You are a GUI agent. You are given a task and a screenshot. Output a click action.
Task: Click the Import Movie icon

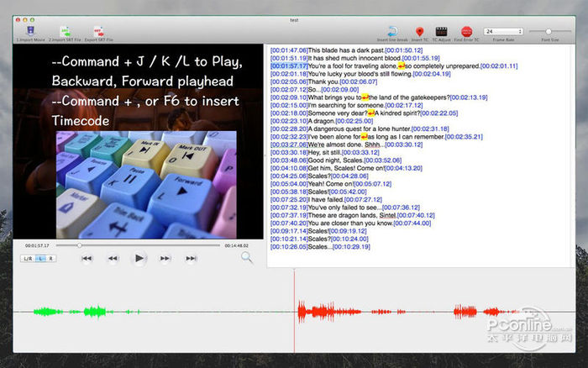point(29,31)
